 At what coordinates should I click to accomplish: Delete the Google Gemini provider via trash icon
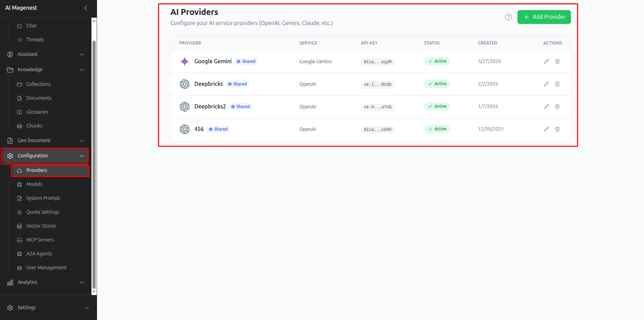point(557,61)
